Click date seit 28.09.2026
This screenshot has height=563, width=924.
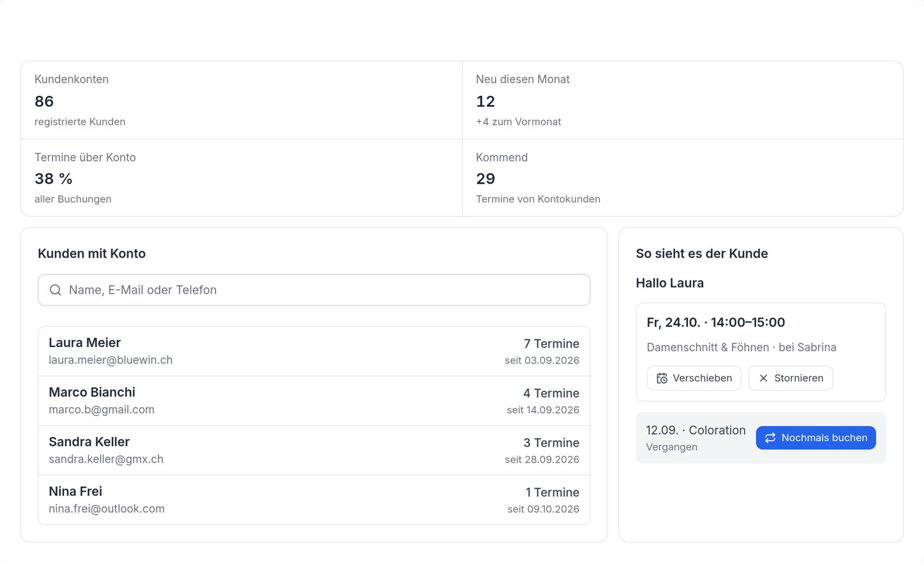(542, 460)
